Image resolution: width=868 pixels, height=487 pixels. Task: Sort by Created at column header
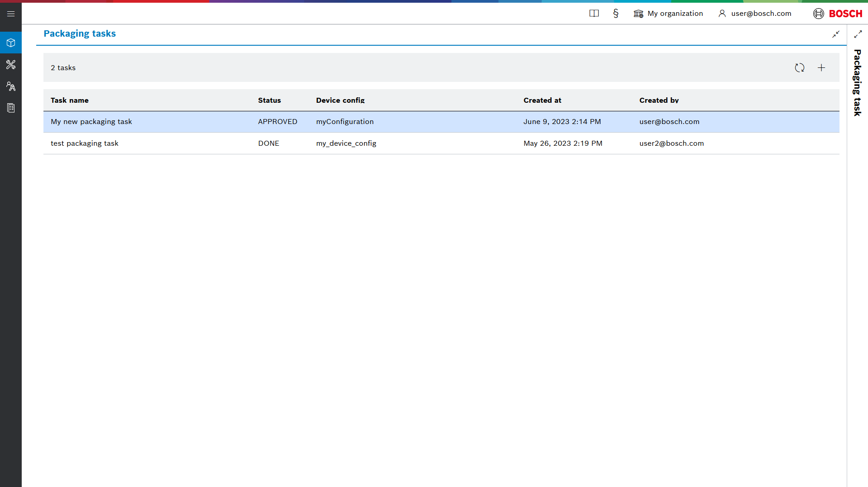tap(542, 100)
